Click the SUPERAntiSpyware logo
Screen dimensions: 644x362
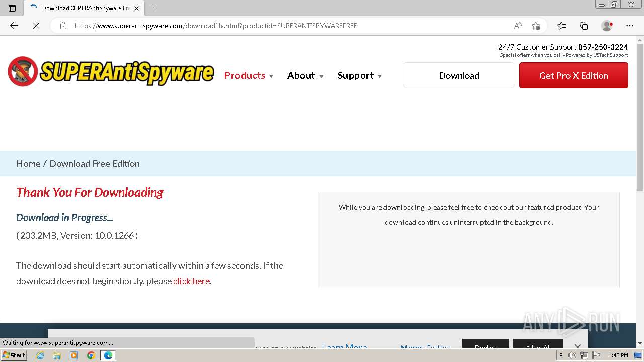[111, 71]
